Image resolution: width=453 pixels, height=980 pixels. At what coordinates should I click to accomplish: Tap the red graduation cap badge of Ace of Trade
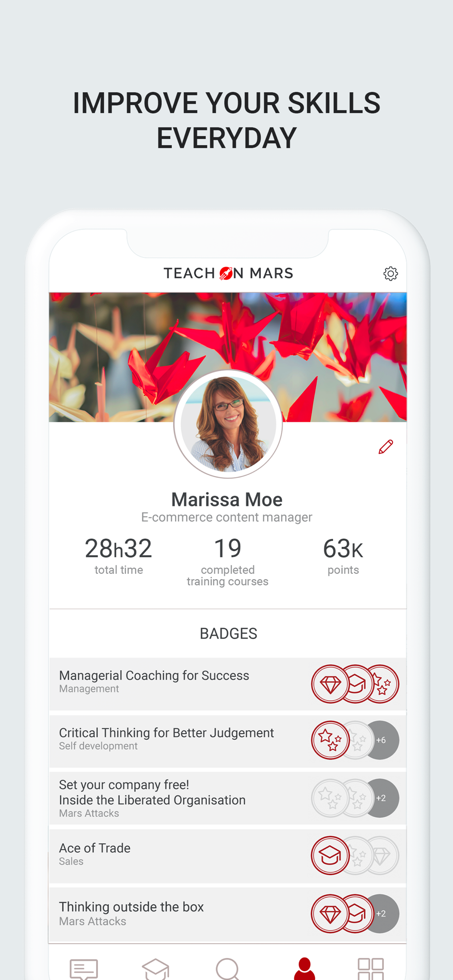point(330,856)
